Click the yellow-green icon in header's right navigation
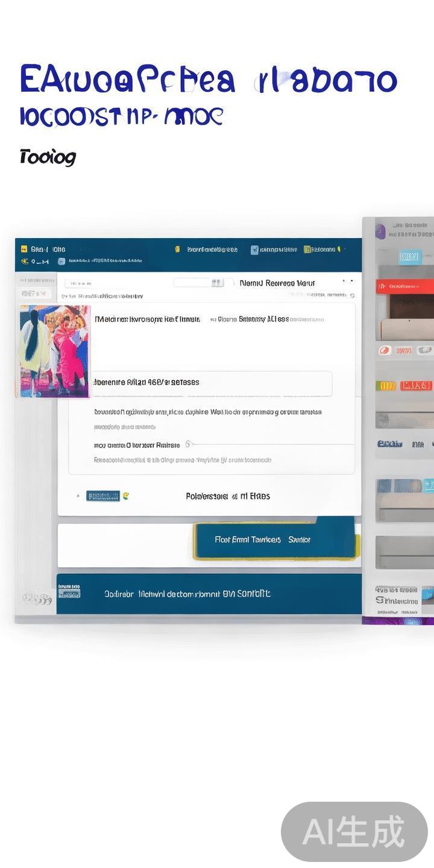The height and width of the screenshot is (868, 434). pyautogui.click(x=307, y=249)
